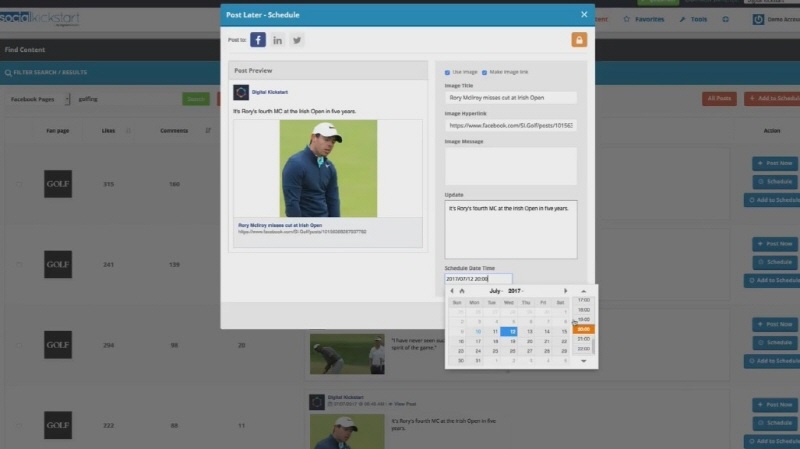Go to next month in the calendar
Screen dimensions: 800x449
[x=565, y=291]
